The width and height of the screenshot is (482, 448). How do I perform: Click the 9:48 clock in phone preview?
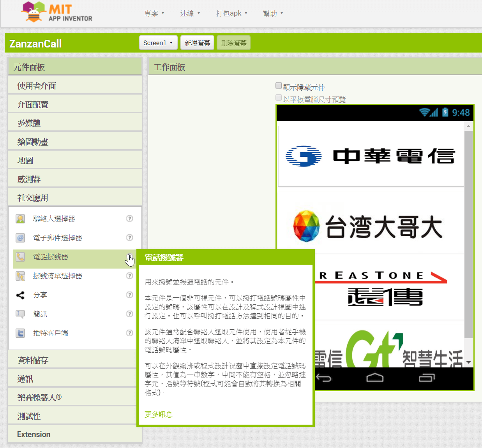click(461, 113)
